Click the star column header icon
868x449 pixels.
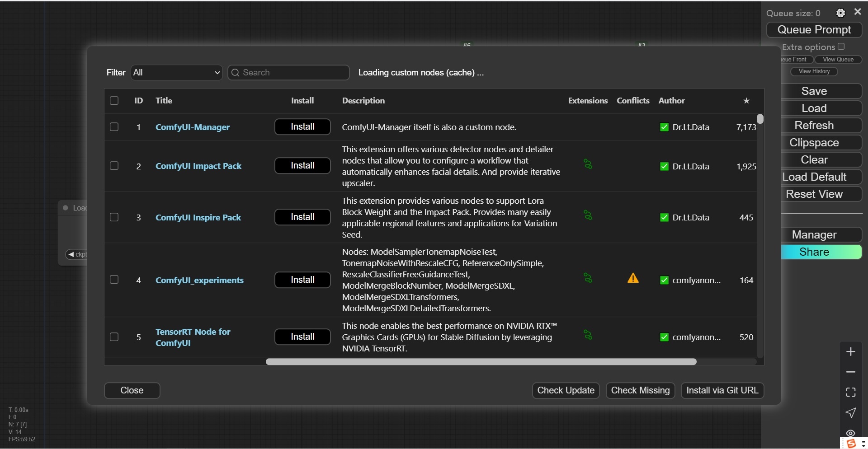(746, 101)
